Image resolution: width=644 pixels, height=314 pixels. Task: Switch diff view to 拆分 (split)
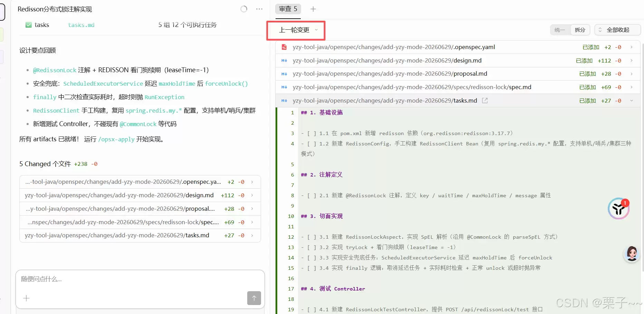[580, 30]
